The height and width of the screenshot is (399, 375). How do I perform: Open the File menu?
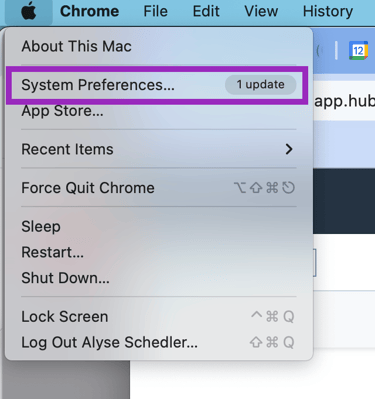155,11
